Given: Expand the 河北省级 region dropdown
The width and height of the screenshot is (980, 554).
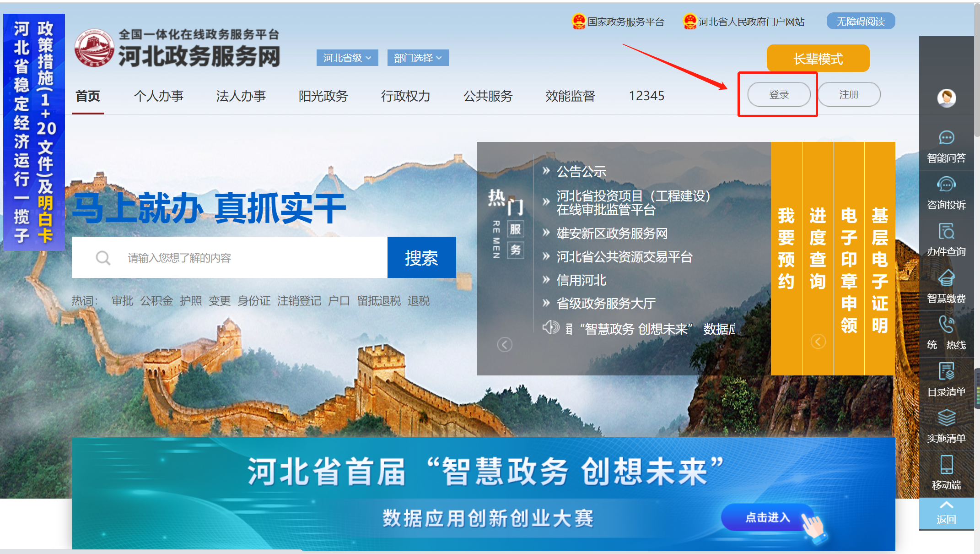Looking at the screenshot, I should [347, 58].
